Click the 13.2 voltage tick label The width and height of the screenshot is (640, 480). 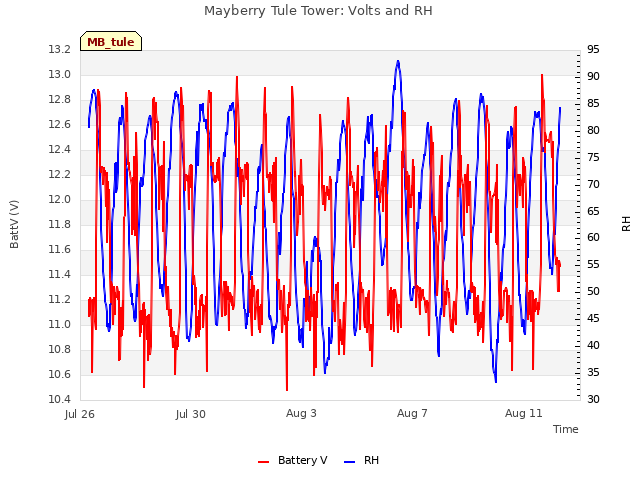point(60,49)
